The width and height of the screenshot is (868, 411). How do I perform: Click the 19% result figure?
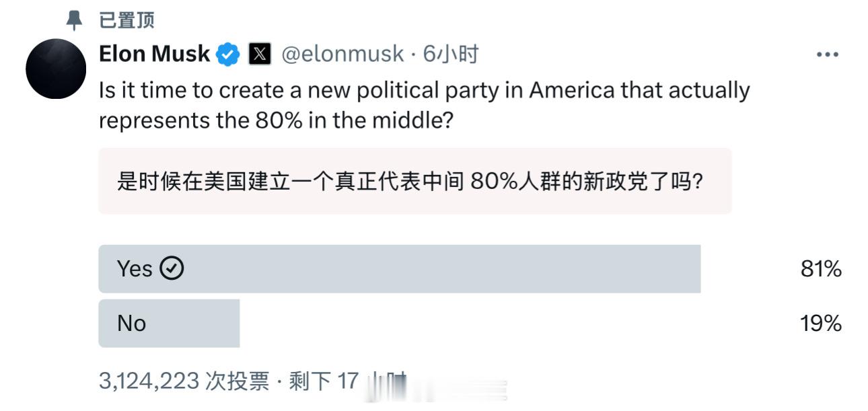[x=821, y=324]
